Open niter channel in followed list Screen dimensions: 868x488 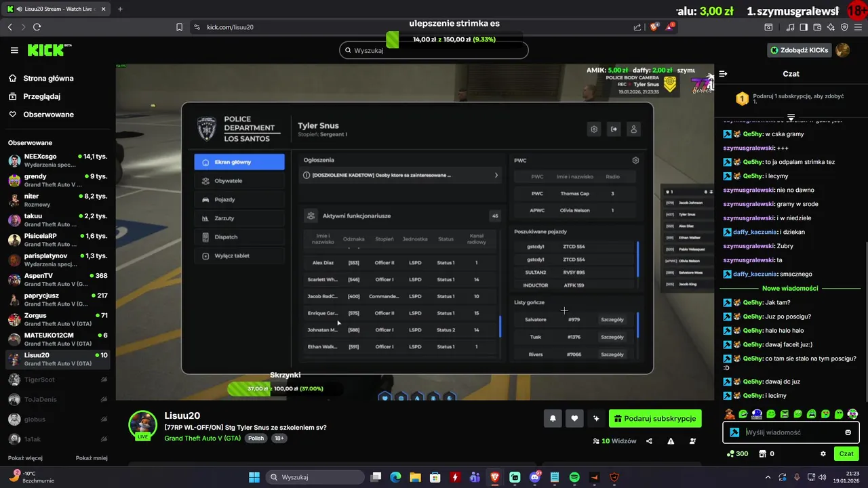58,200
